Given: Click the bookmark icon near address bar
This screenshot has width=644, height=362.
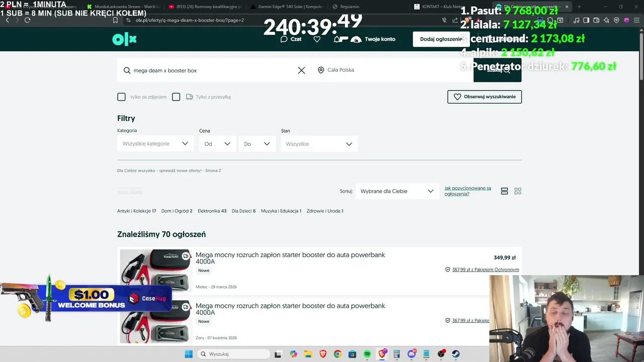Looking at the screenshot, I should click(x=115, y=20).
